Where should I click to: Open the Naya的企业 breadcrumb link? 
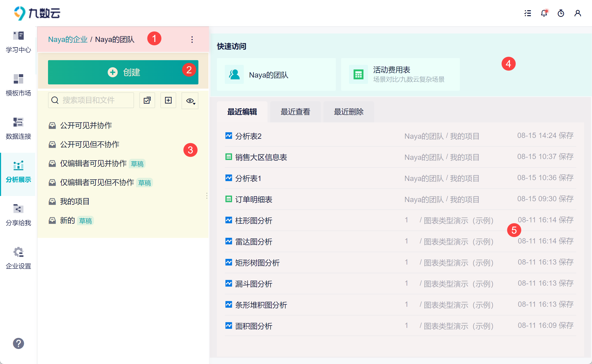pos(68,40)
